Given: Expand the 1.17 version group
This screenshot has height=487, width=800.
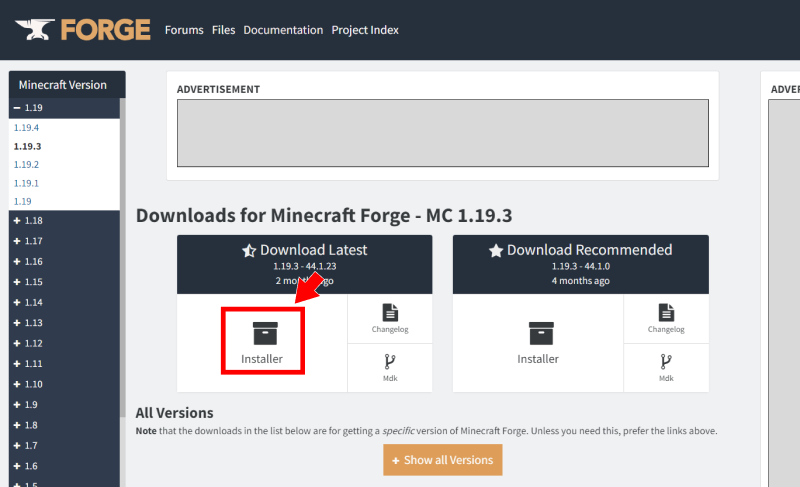Looking at the screenshot, I should pyautogui.click(x=64, y=241).
